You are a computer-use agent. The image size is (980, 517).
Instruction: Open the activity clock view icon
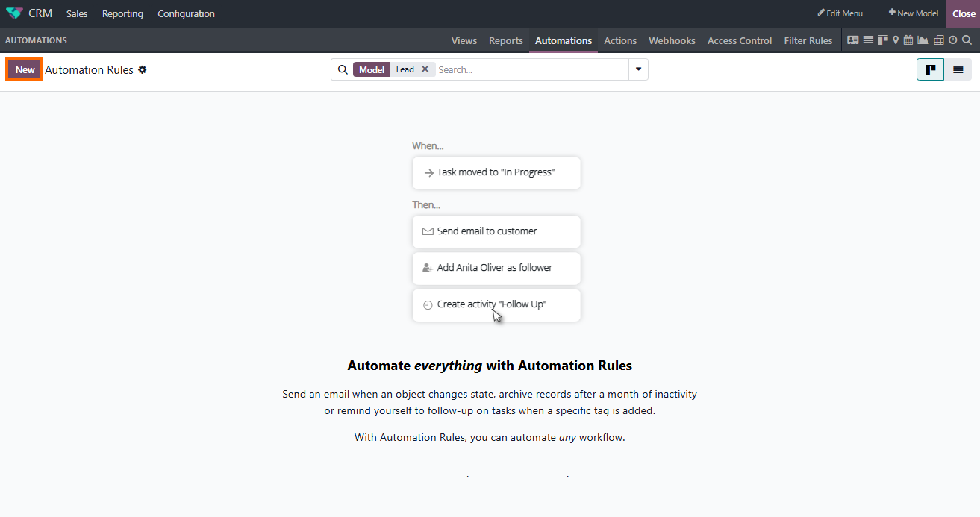953,40
